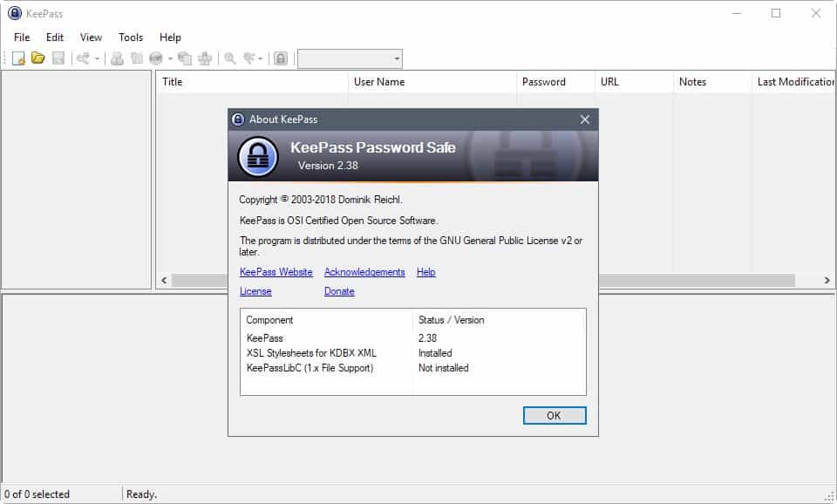Open the Help menu
This screenshot has width=837, height=504.
coord(170,37)
